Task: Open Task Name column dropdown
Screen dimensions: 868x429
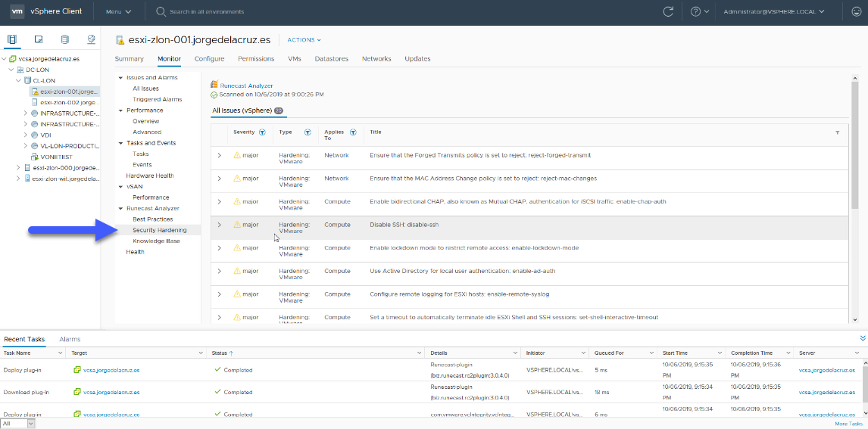Action: click(x=61, y=353)
